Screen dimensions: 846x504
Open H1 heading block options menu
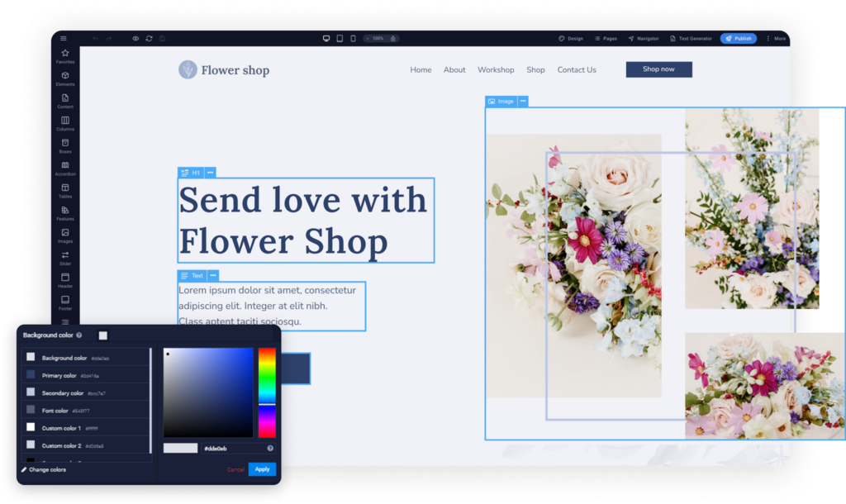pos(211,173)
